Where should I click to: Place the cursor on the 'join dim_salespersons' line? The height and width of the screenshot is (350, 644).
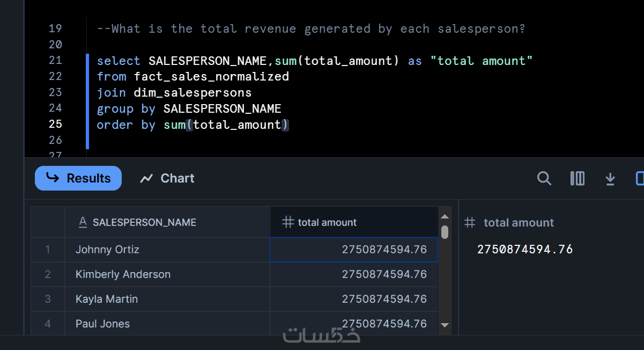tap(174, 92)
